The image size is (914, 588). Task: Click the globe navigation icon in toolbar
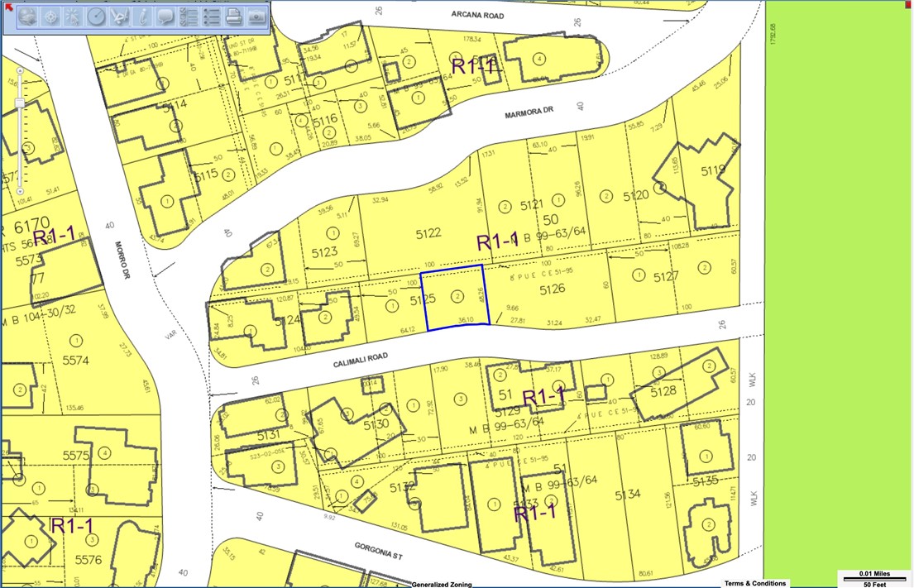27,17
